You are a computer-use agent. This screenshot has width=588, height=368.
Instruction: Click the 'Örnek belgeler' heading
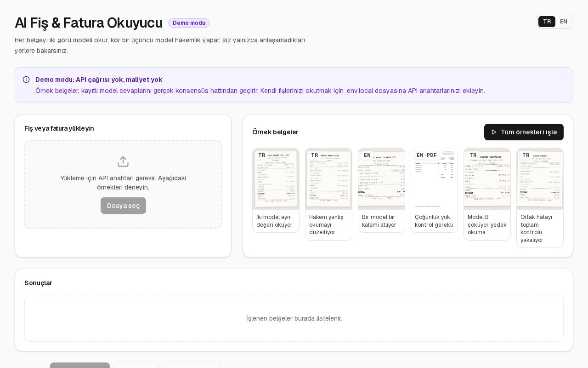click(x=275, y=132)
